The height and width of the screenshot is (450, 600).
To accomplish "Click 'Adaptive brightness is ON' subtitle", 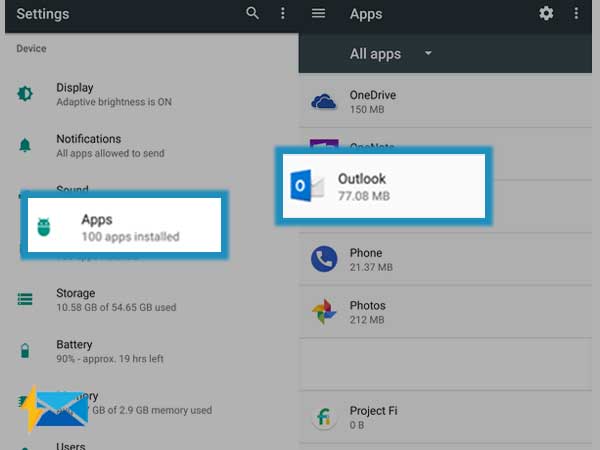I will 114,102.
